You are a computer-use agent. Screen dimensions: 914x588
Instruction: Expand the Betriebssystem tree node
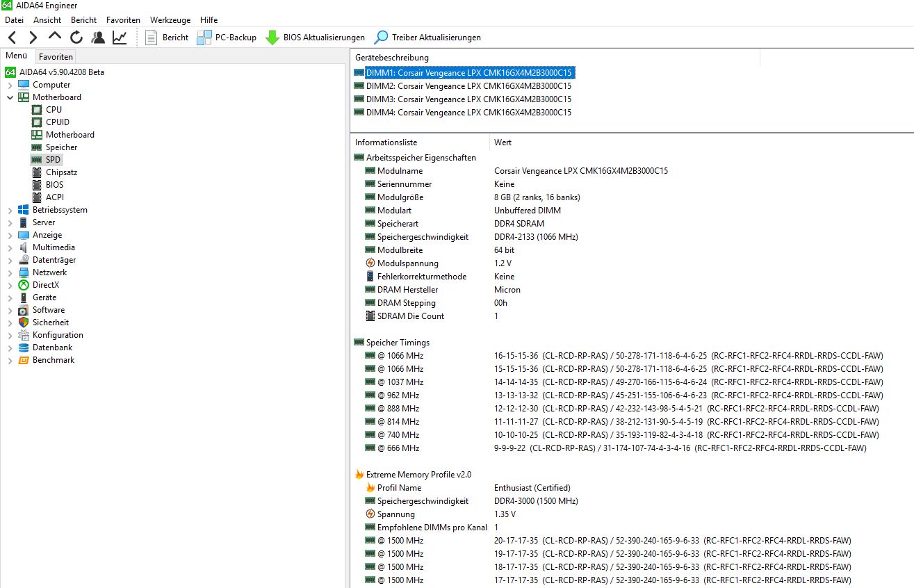pyautogui.click(x=10, y=210)
